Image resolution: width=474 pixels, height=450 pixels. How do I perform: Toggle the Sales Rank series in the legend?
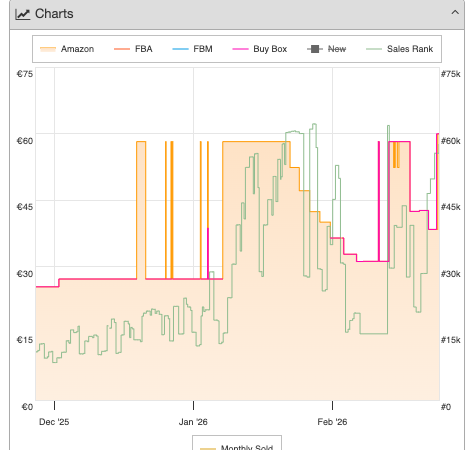400,49
